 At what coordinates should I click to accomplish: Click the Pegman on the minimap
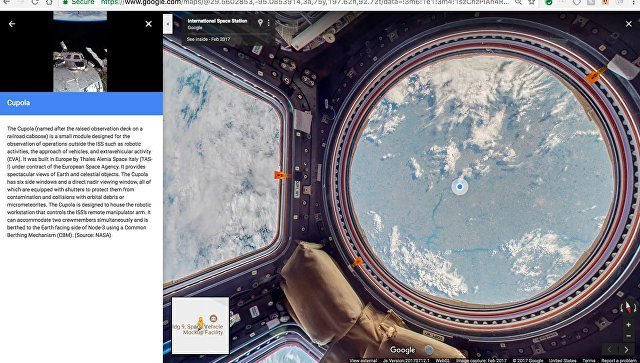coord(200,323)
